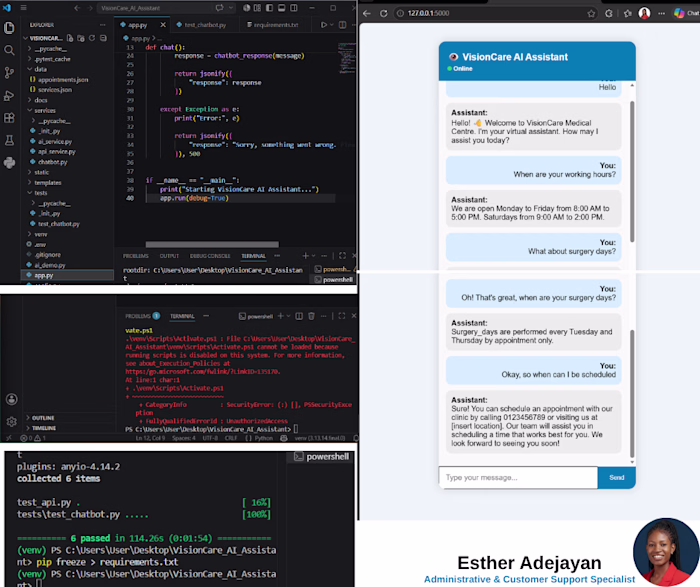Click the editor horizontal scrollbar
700x587 pixels.
[212, 245]
